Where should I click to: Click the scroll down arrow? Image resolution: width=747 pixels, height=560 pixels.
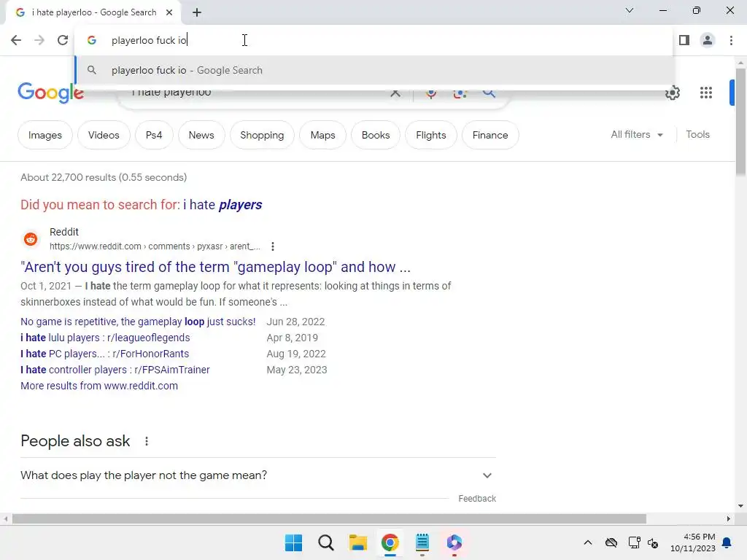coord(740,506)
